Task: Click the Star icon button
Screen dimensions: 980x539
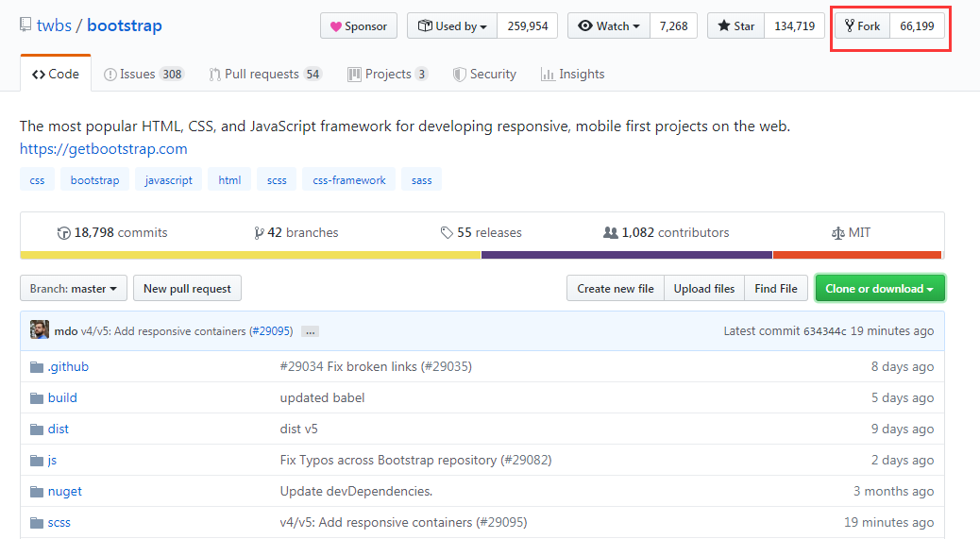Action: pyautogui.click(x=735, y=26)
